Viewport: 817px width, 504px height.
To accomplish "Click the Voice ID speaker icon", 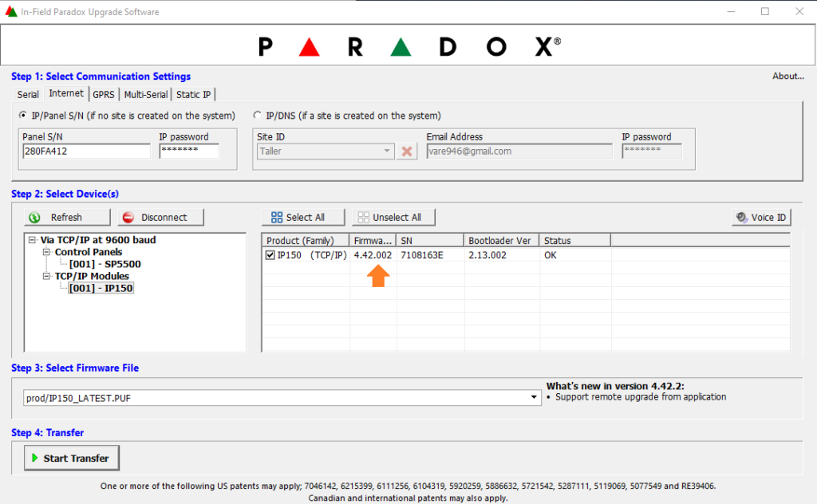I will click(741, 217).
